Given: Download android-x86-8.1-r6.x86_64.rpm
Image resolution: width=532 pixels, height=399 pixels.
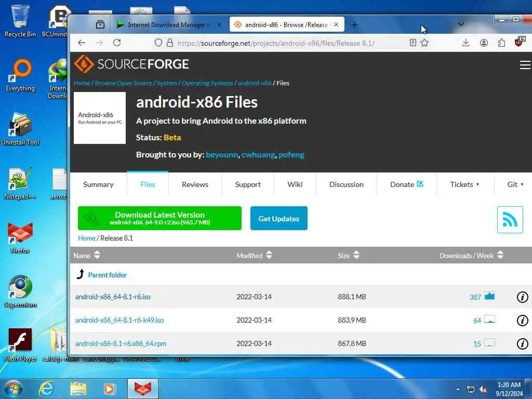Looking at the screenshot, I should (x=121, y=344).
